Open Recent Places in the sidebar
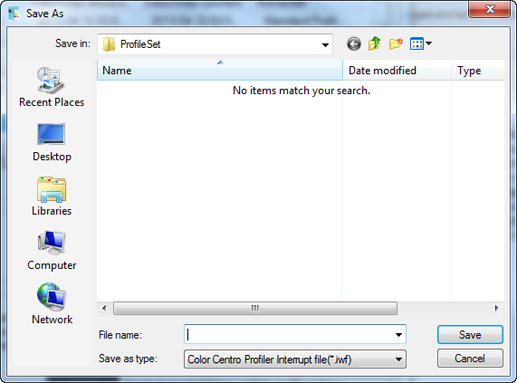 point(51,87)
